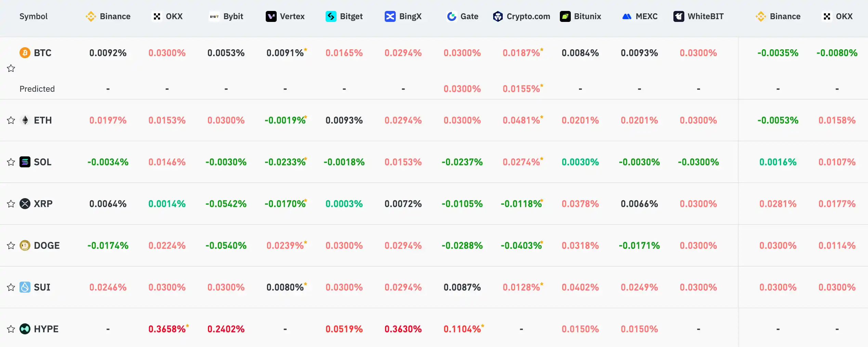Click the Crypto.com logo icon
Screen dimensions: 868x347
pos(498,16)
